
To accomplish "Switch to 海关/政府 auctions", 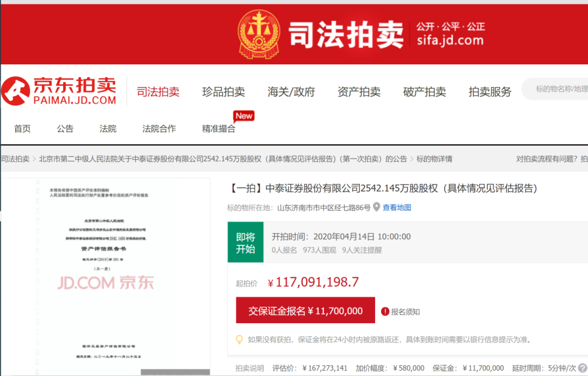I will (291, 92).
